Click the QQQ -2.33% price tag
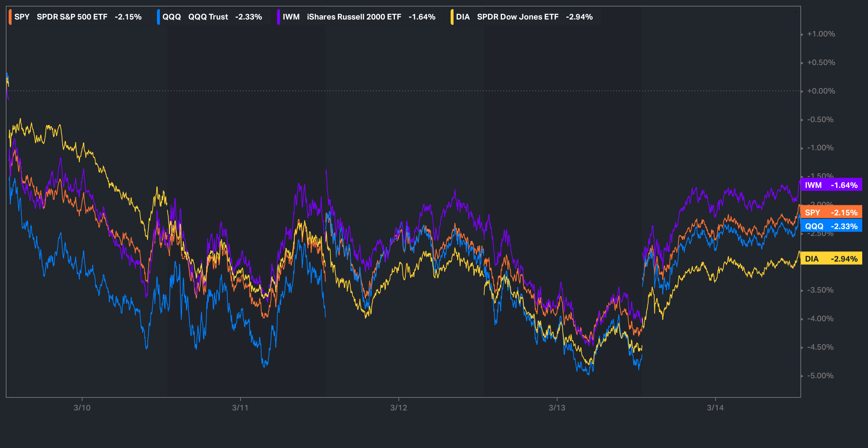 click(x=831, y=226)
